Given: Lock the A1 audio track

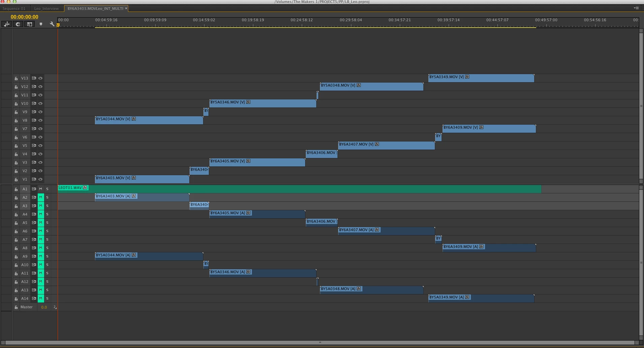Looking at the screenshot, I should (x=16, y=189).
